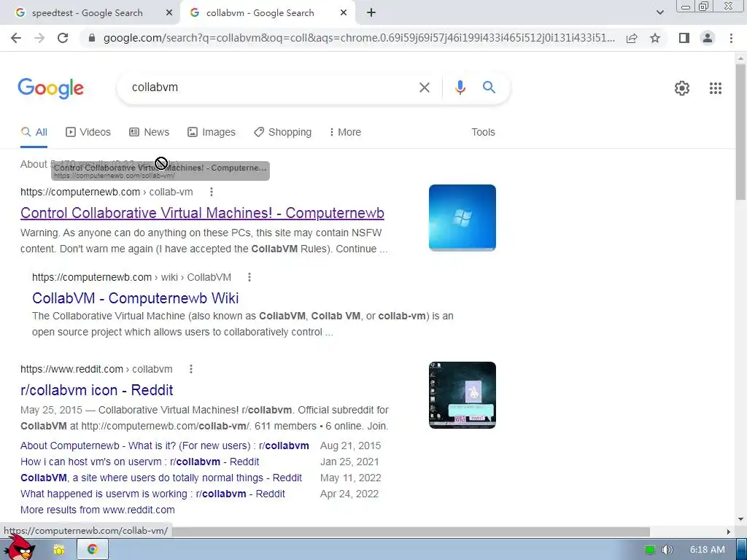Screen dimensions: 747x560
Task: Open About Computernewb - What is it link
Action: point(164,446)
